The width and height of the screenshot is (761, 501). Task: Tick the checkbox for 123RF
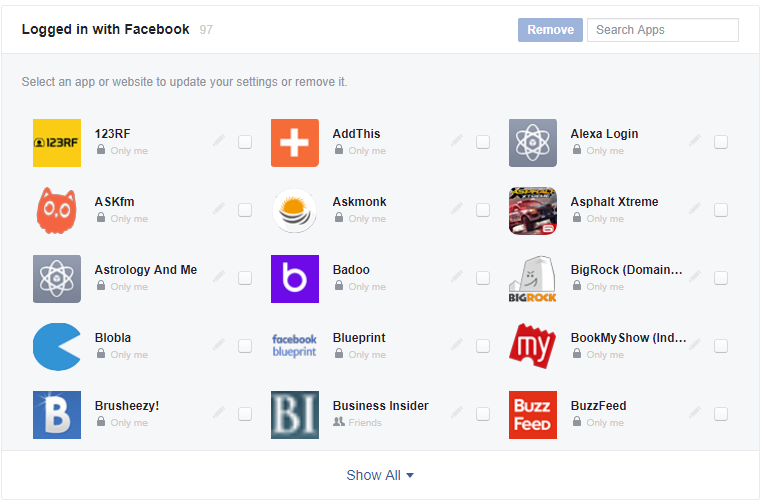tap(245, 142)
